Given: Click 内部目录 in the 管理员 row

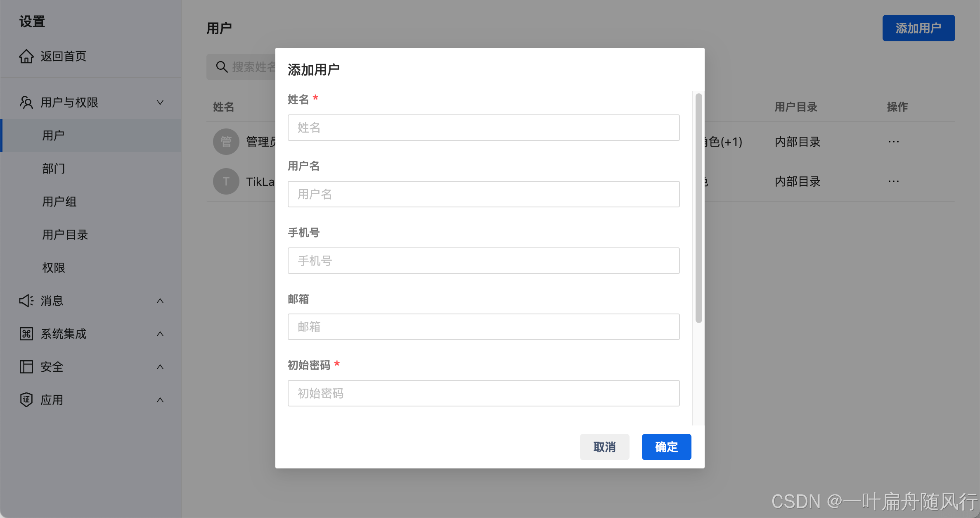Looking at the screenshot, I should pyautogui.click(x=798, y=142).
